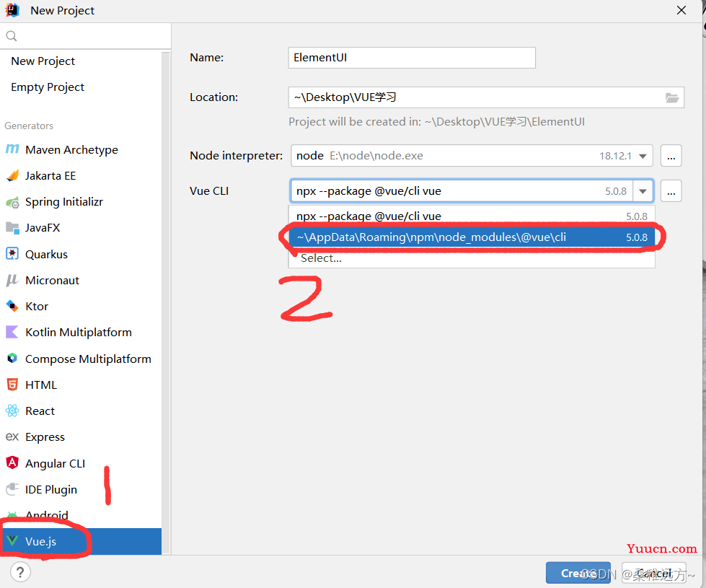Select the Micronaut generator
The width and height of the screenshot is (706, 588).
pyautogui.click(x=81, y=280)
